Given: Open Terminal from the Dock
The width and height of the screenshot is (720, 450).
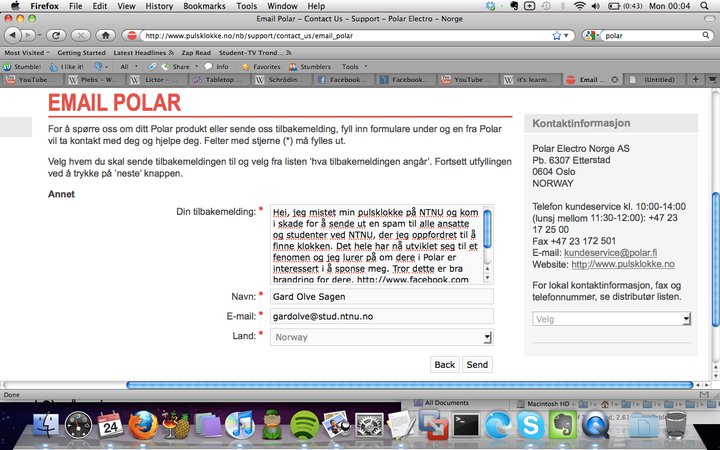Looking at the screenshot, I should tap(466, 425).
